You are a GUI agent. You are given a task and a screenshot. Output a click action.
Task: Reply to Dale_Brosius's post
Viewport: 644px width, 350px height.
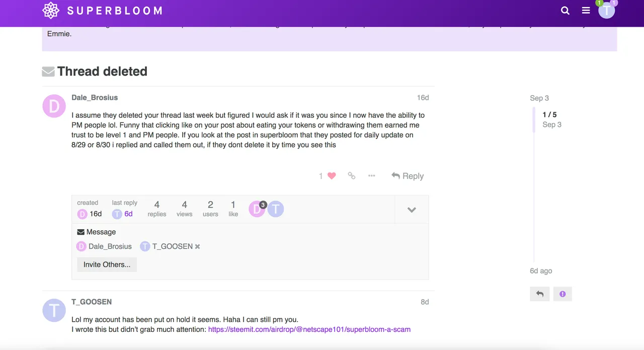point(408,176)
